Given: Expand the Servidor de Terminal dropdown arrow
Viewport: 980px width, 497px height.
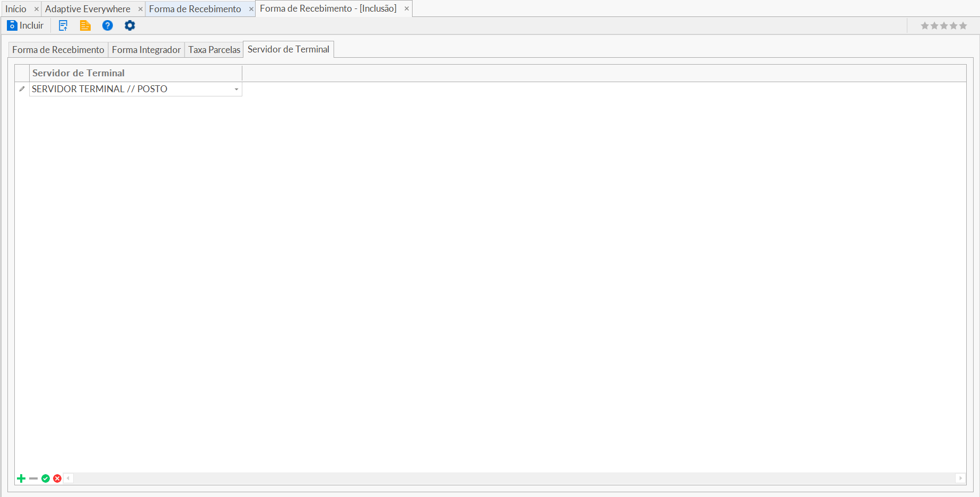Looking at the screenshot, I should [x=237, y=89].
